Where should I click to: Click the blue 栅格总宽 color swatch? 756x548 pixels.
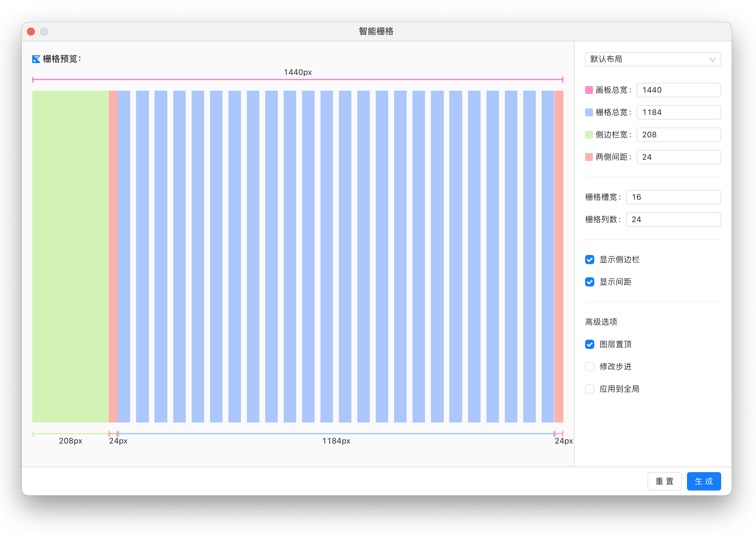coord(589,112)
